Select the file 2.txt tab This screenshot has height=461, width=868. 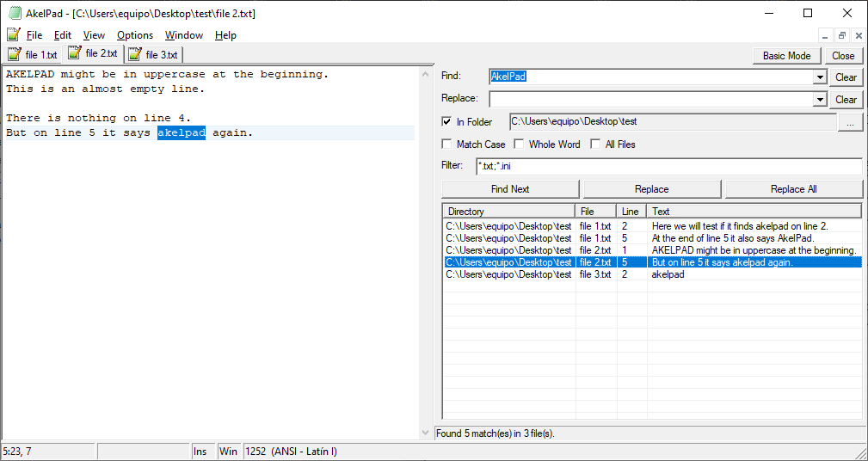click(x=93, y=53)
